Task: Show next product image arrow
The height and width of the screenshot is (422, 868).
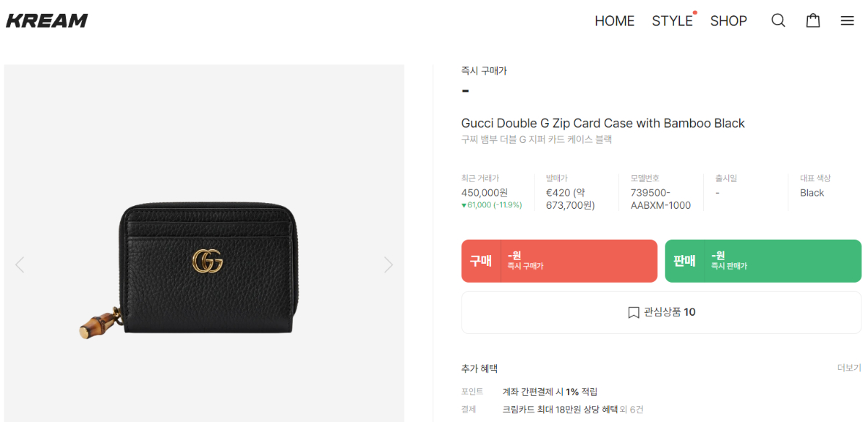Action: click(388, 264)
